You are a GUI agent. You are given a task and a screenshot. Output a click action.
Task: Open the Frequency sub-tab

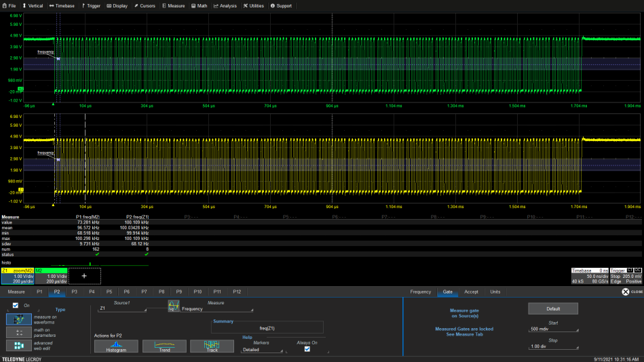pos(421,291)
